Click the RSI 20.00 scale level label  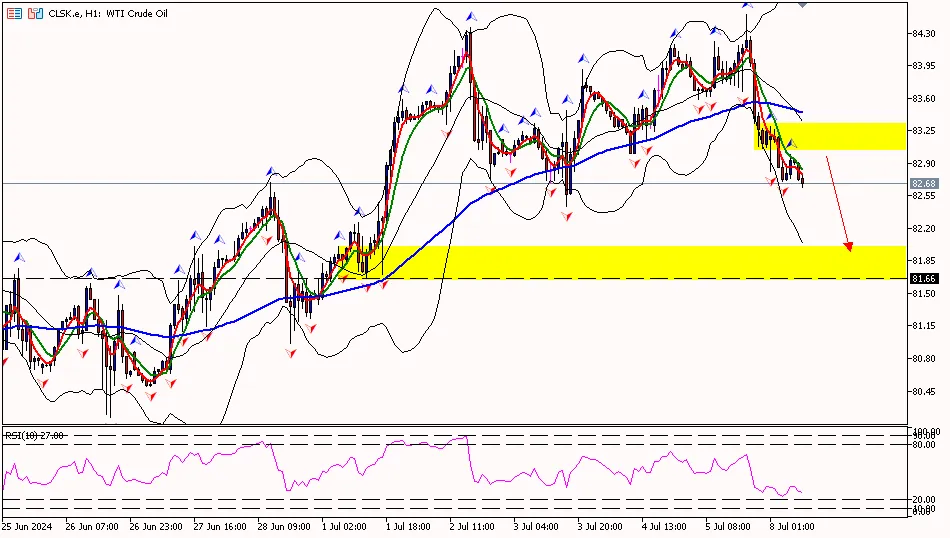[x=923, y=500]
